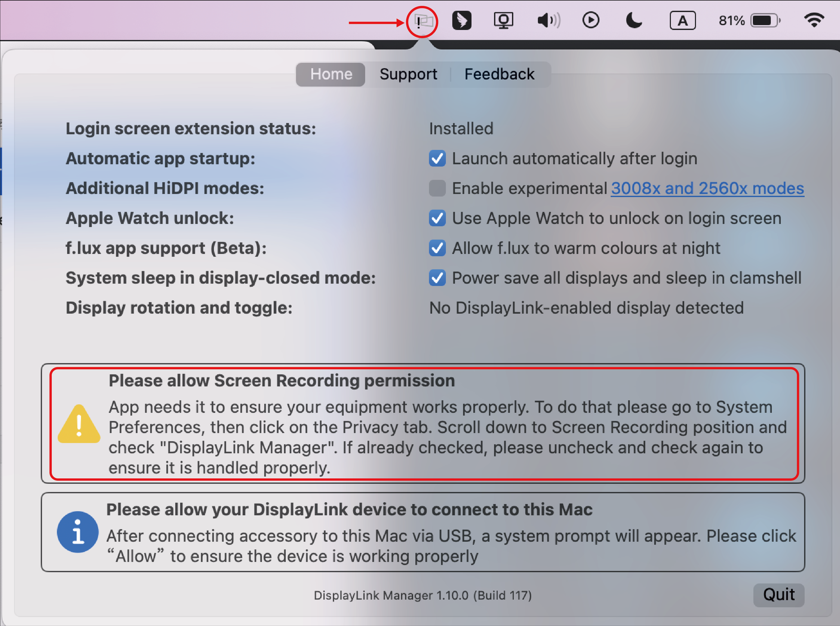Click the screen mirroring display icon

[503, 20]
